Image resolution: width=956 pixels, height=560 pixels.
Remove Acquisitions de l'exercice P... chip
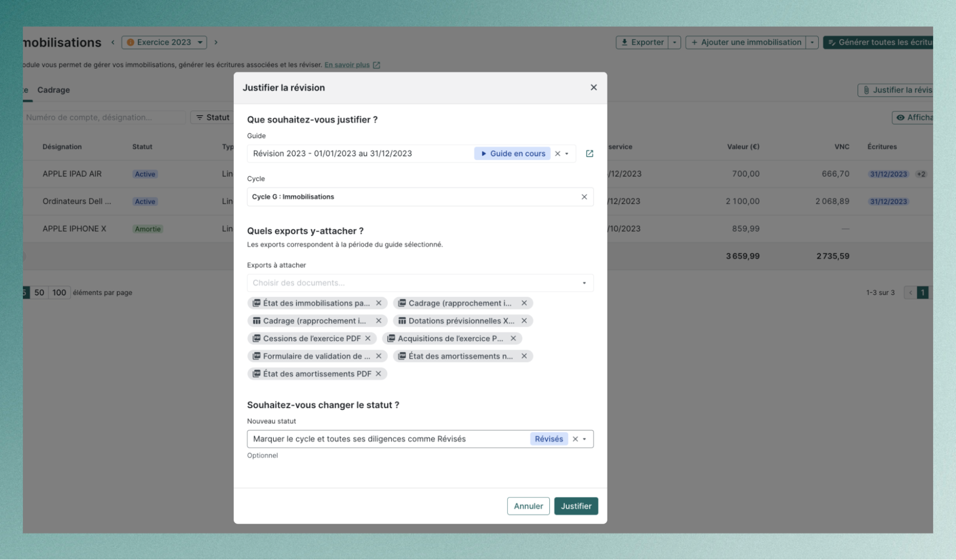513,339
